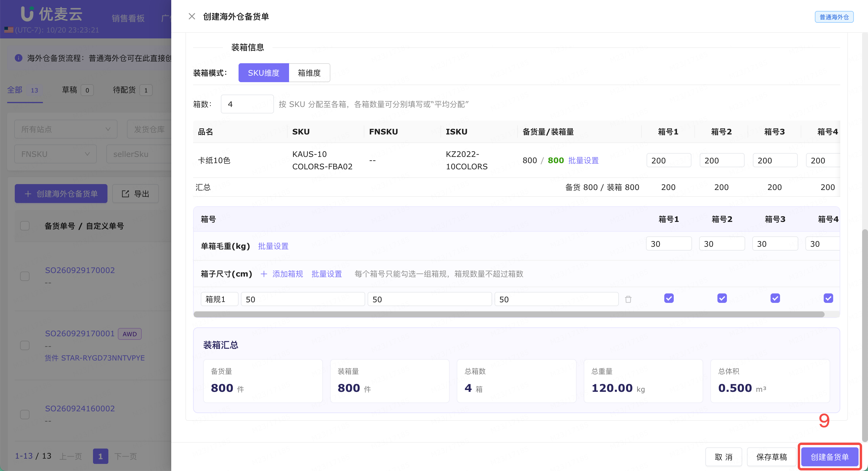Click 批量设置 for 箱子尺寸(cm)

(327, 274)
